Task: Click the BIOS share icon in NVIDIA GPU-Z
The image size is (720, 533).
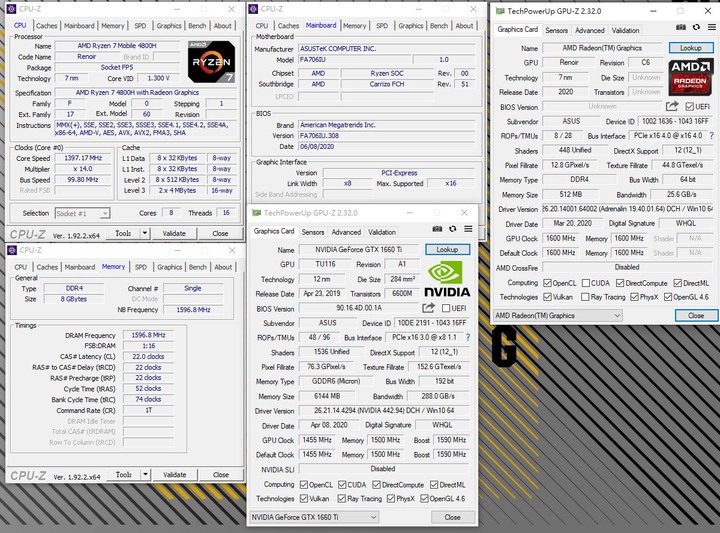Action: [x=428, y=308]
